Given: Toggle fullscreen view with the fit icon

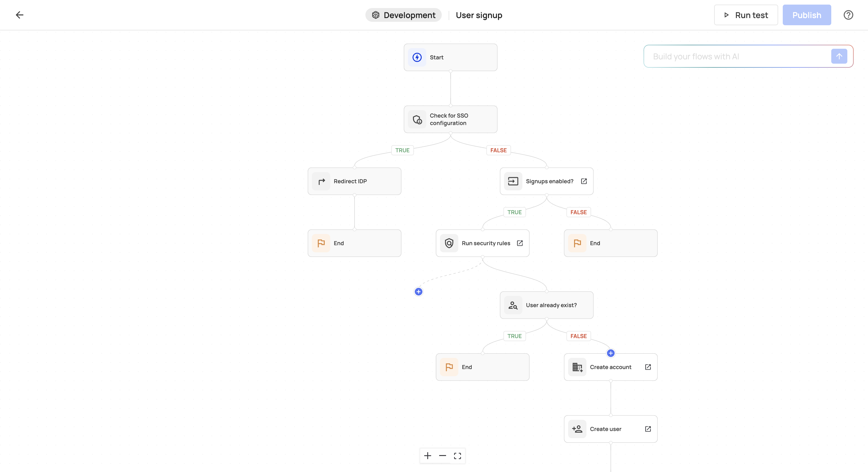Looking at the screenshot, I should pyautogui.click(x=457, y=455).
